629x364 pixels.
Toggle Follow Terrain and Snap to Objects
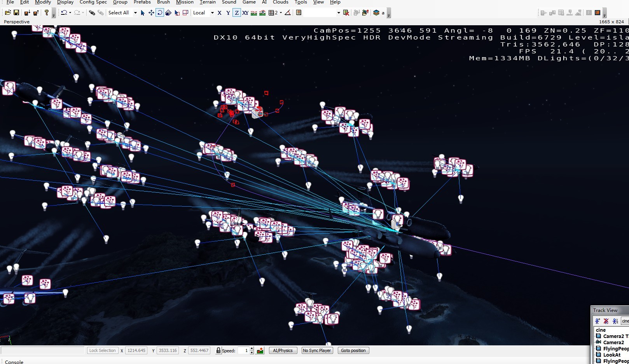pos(262,13)
